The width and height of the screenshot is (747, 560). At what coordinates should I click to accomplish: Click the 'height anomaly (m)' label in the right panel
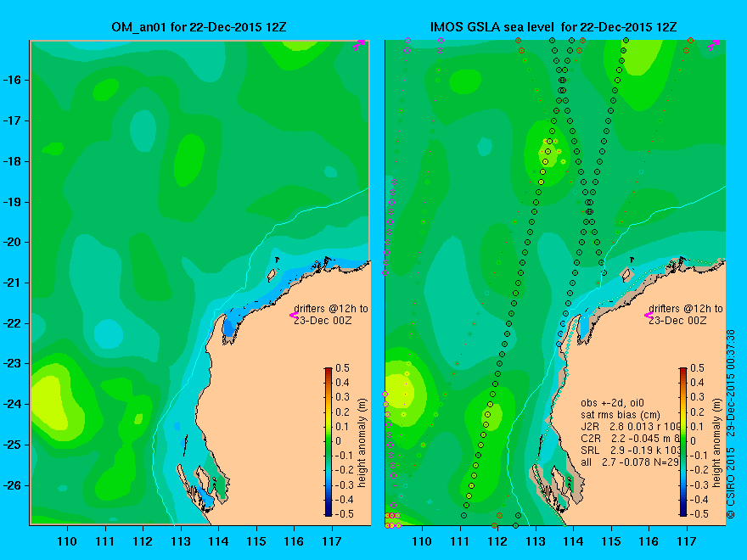point(717,443)
